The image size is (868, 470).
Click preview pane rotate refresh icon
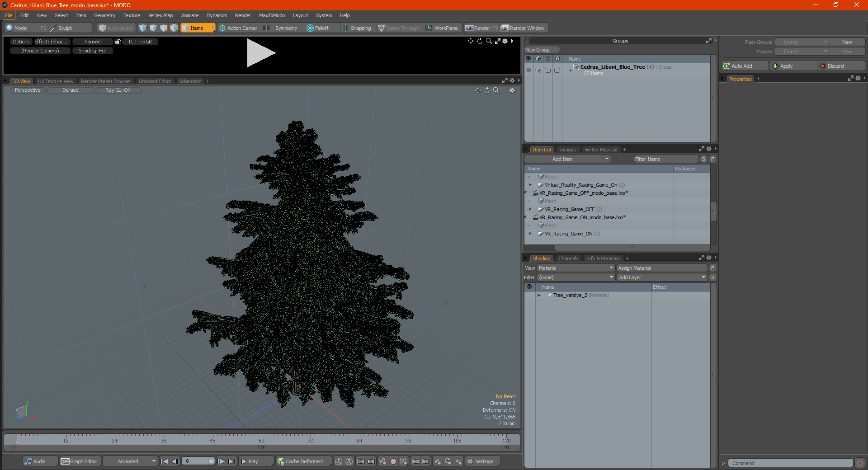[x=480, y=41]
